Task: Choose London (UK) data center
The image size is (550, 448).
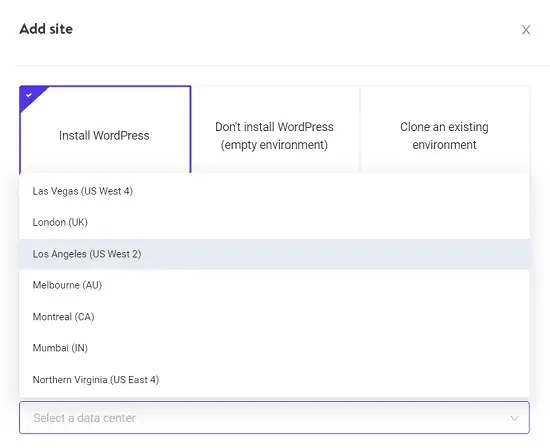Action: 274,222
